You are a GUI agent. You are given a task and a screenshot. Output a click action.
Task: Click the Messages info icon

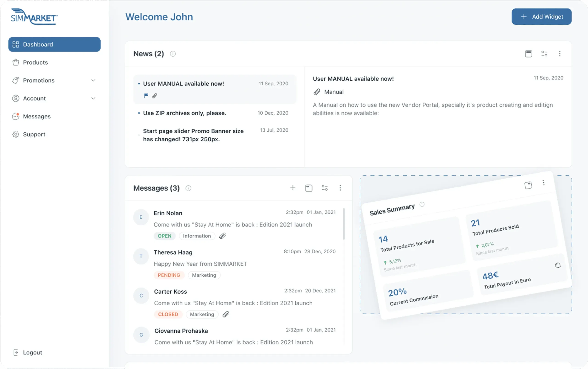(188, 188)
